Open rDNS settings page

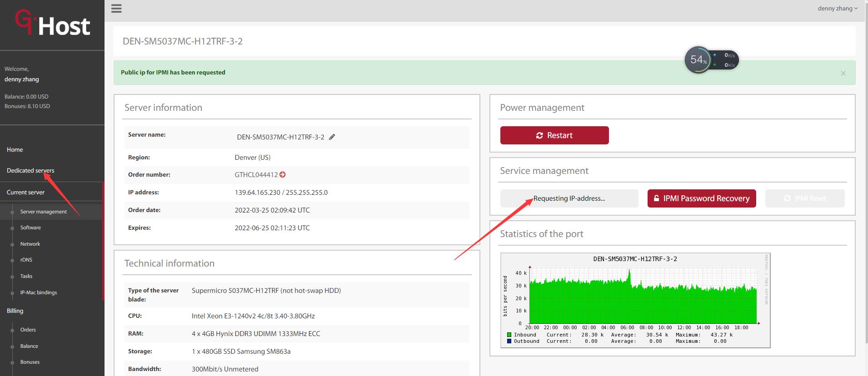(26, 260)
